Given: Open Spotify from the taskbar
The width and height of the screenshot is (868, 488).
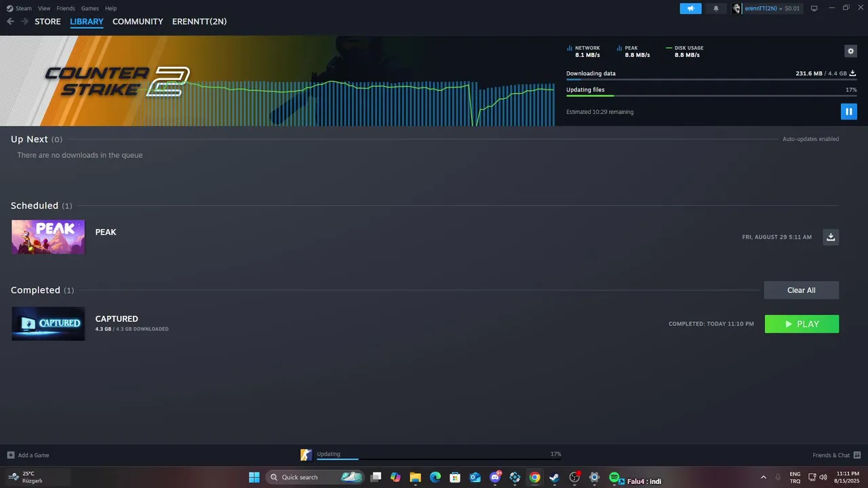Looking at the screenshot, I should click(614, 477).
